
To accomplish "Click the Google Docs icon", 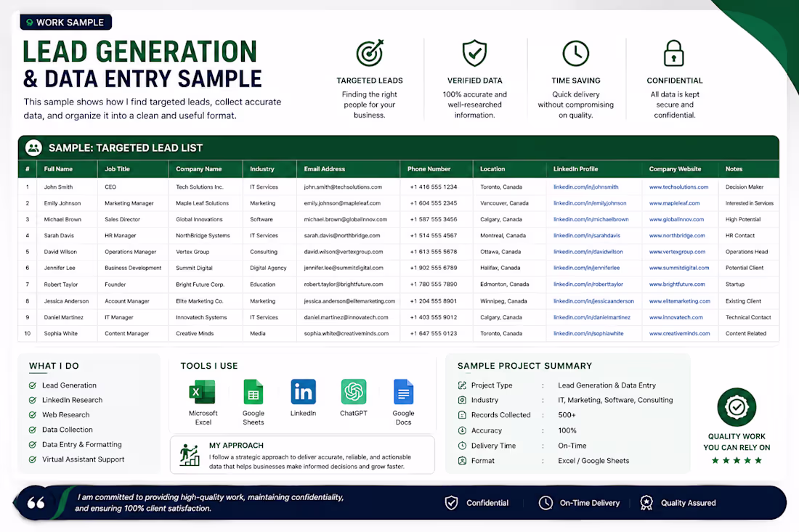I will tap(403, 393).
